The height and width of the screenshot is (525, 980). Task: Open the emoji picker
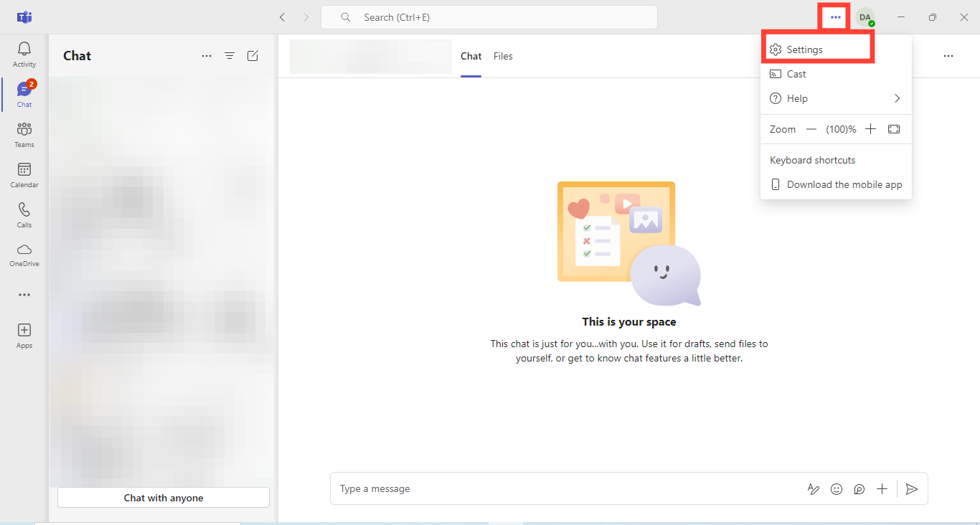tap(837, 489)
